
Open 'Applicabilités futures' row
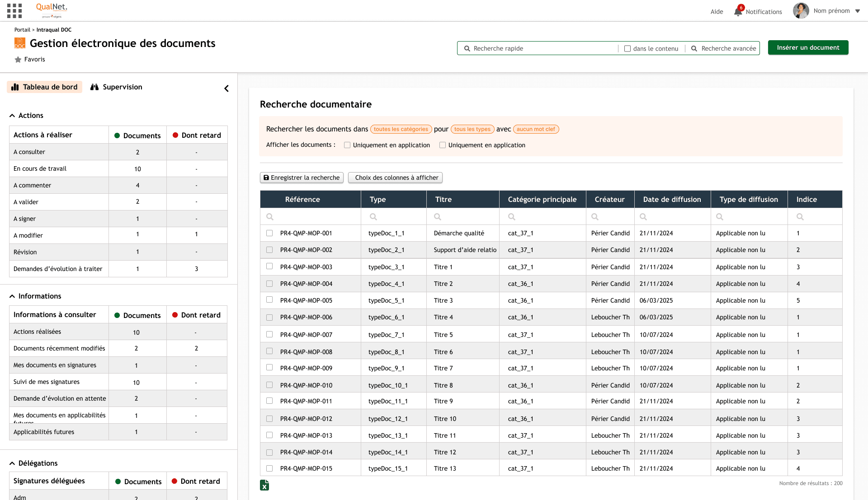coord(118,432)
